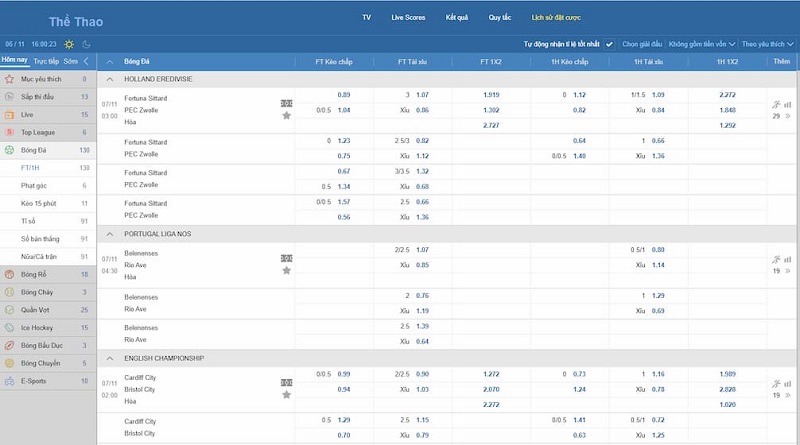Click the Chọn giải đấu button
Screen dimensions: 800x445
[643, 44]
